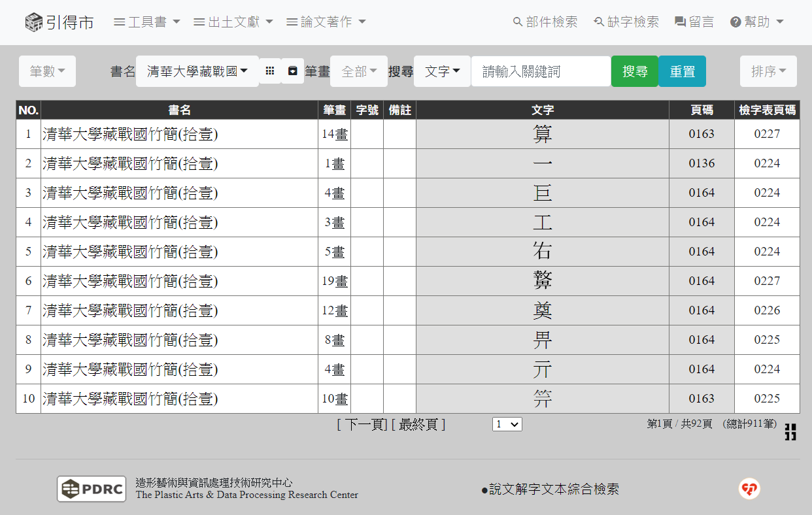
Task: Click the PDRC research center name text
Action: [x=246, y=489]
